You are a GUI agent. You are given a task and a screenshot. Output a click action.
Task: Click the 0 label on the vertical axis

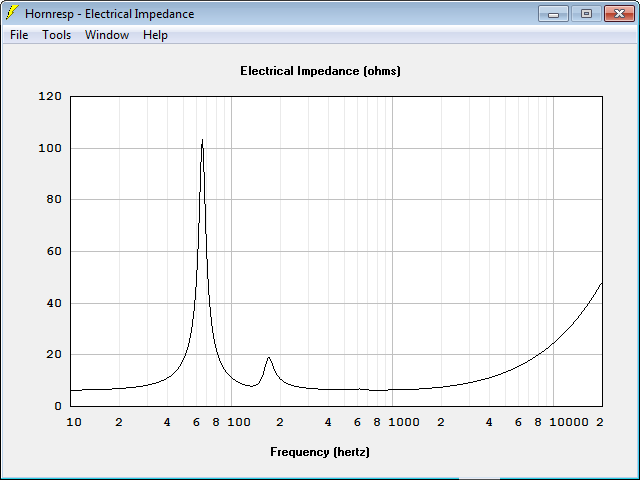58,406
